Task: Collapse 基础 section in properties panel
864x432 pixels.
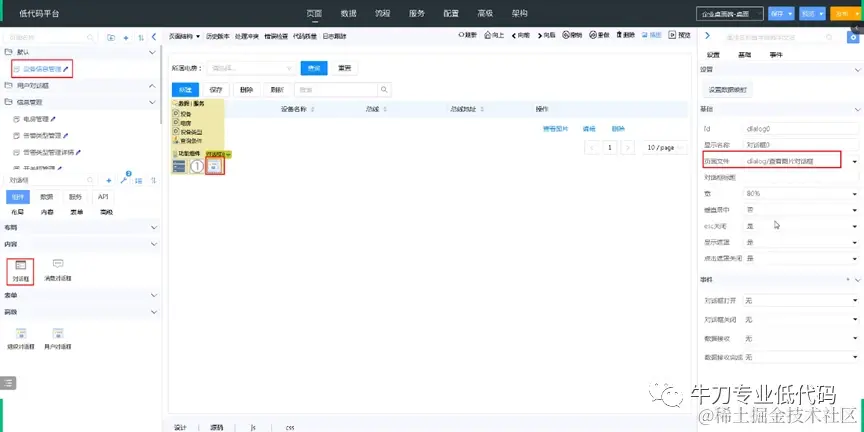Action: point(857,109)
